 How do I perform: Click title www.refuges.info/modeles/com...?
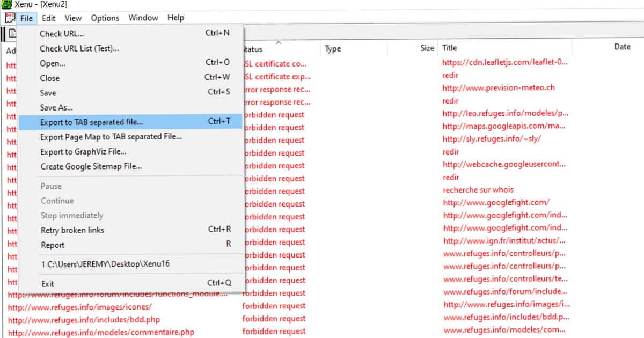click(x=504, y=330)
